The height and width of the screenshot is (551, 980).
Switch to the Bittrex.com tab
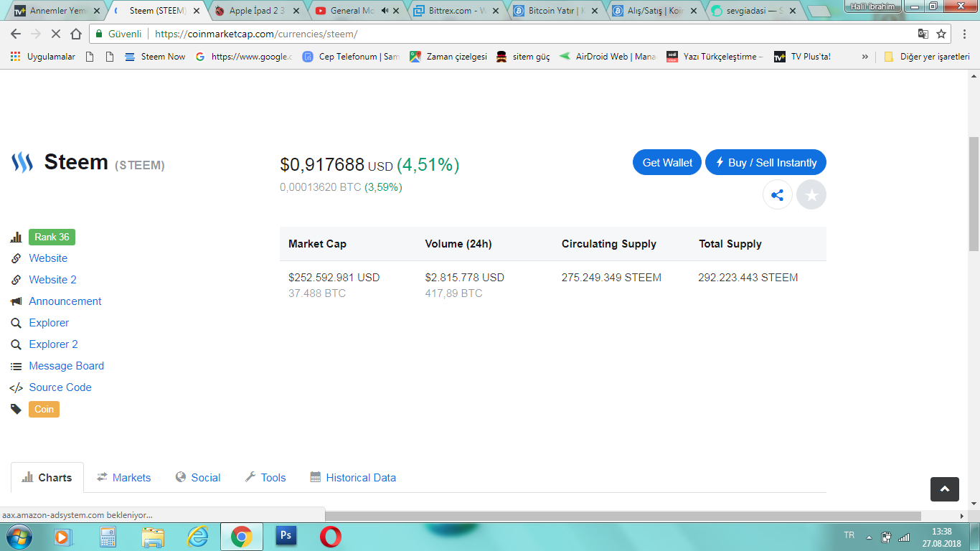click(454, 11)
